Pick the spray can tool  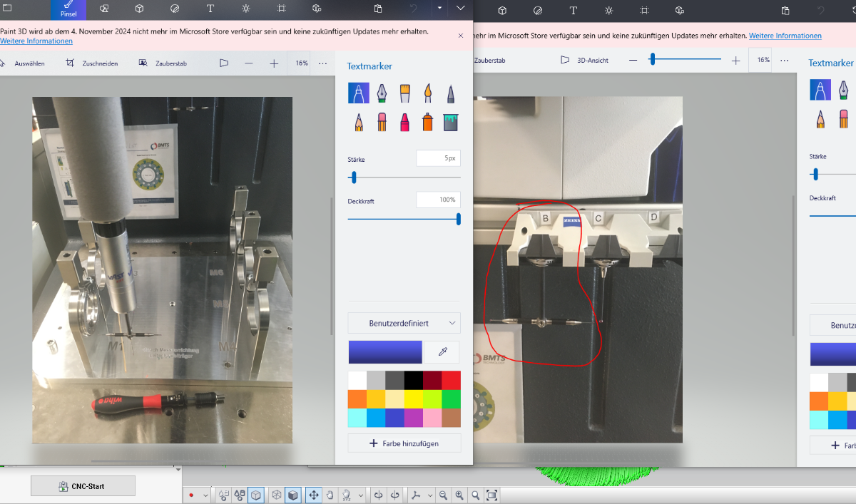tap(427, 122)
